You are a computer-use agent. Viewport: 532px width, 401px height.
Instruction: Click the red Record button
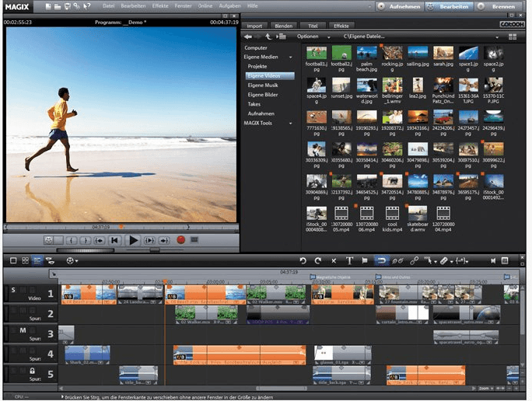(181, 240)
